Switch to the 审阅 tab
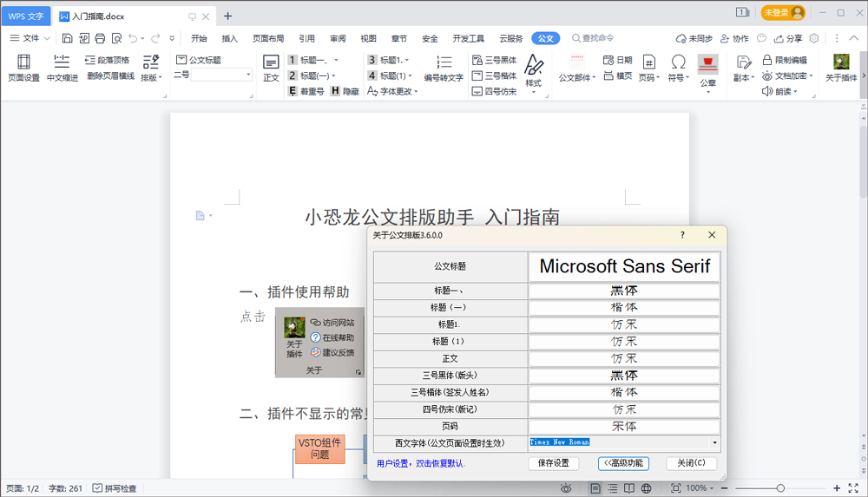The height and width of the screenshot is (497, 868). coord(338,38)
